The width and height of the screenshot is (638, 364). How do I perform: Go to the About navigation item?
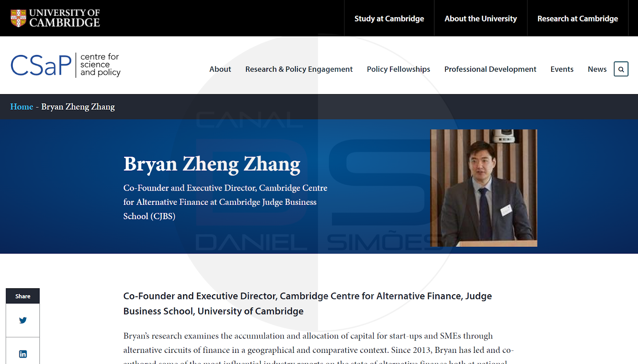point(220,69)
